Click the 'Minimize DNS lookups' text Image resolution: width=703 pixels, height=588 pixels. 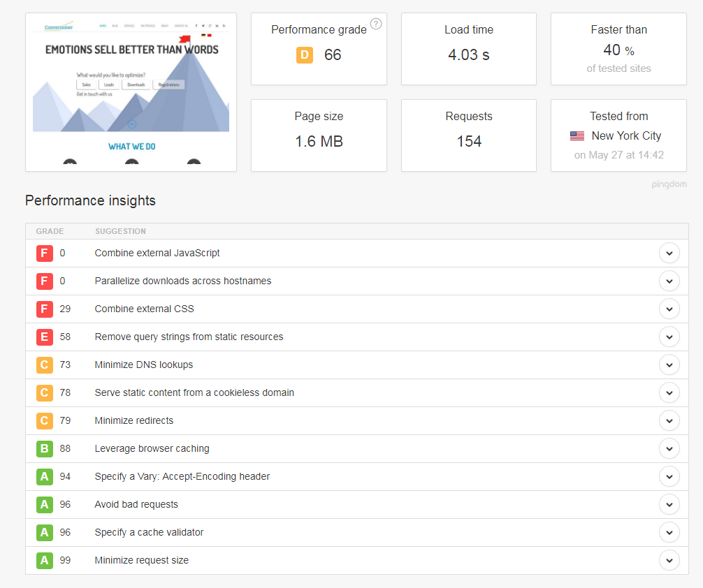(143, 365)
